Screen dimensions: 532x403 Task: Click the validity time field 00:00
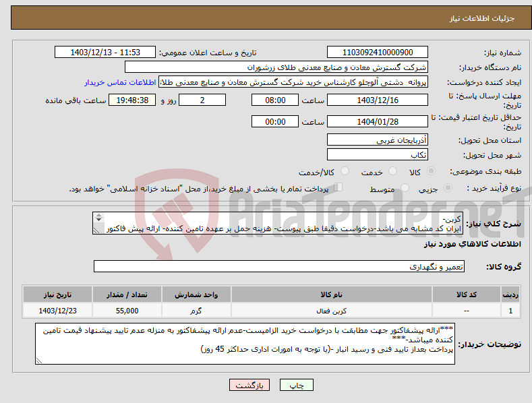[x=275, y=121]
